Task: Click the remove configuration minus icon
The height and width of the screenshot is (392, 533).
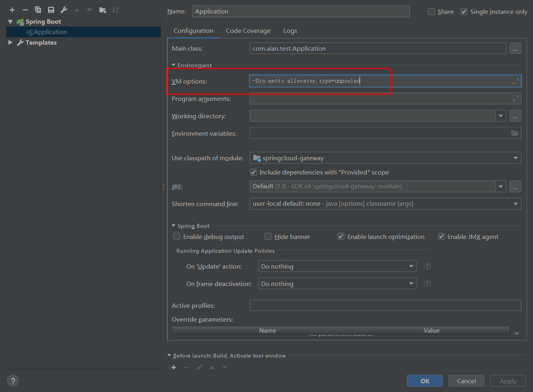Action: click(x=25, y=10)
